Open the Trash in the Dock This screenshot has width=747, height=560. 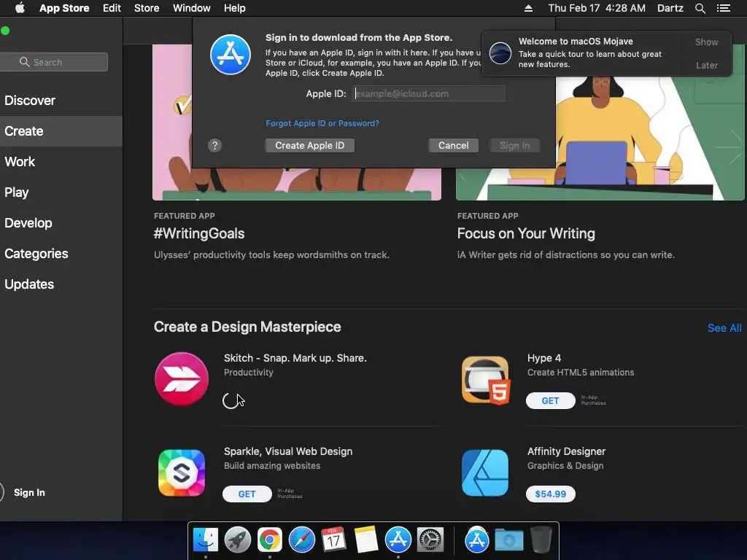point(541,540)
